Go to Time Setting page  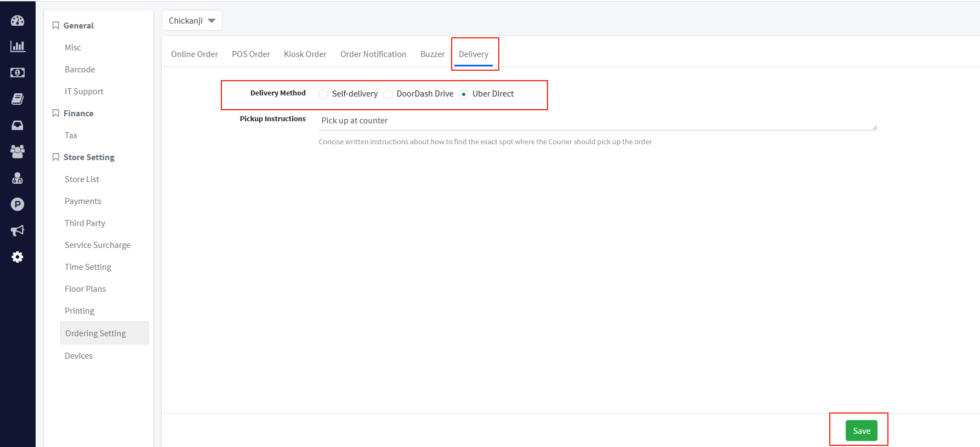(88, 267)
